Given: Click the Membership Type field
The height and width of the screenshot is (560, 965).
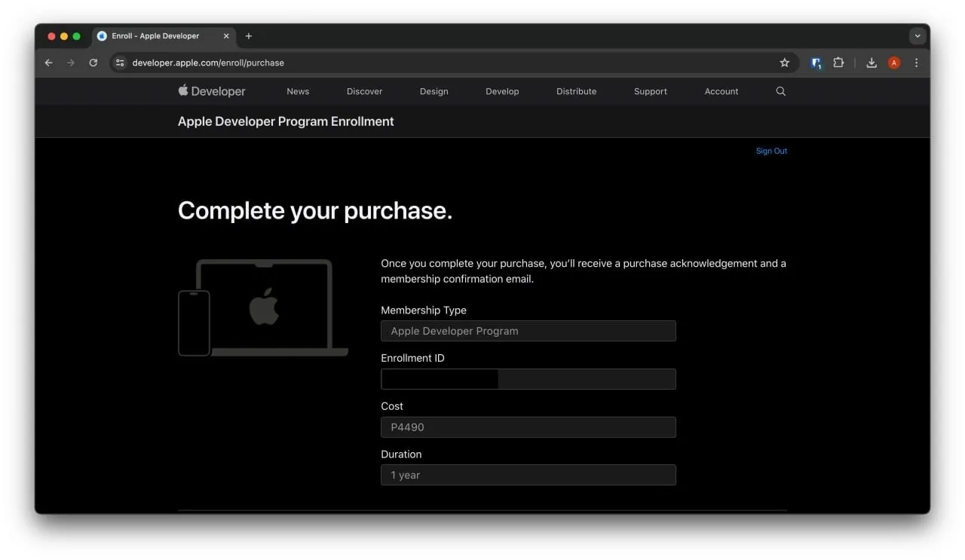Looking at the screenshot, I should coord(528,331).
